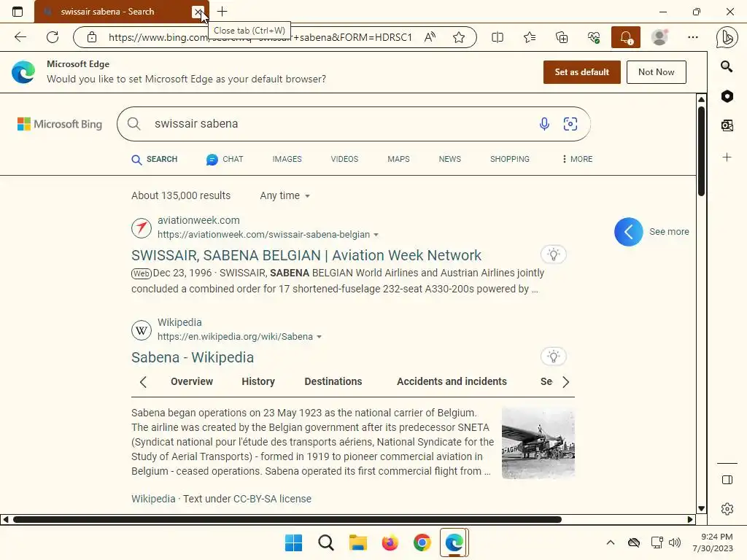Viewport: 747px width, 560px height.
Task: Click the Microsoft Bing logo
Action: pyautogui.click(x=60, y=124)
